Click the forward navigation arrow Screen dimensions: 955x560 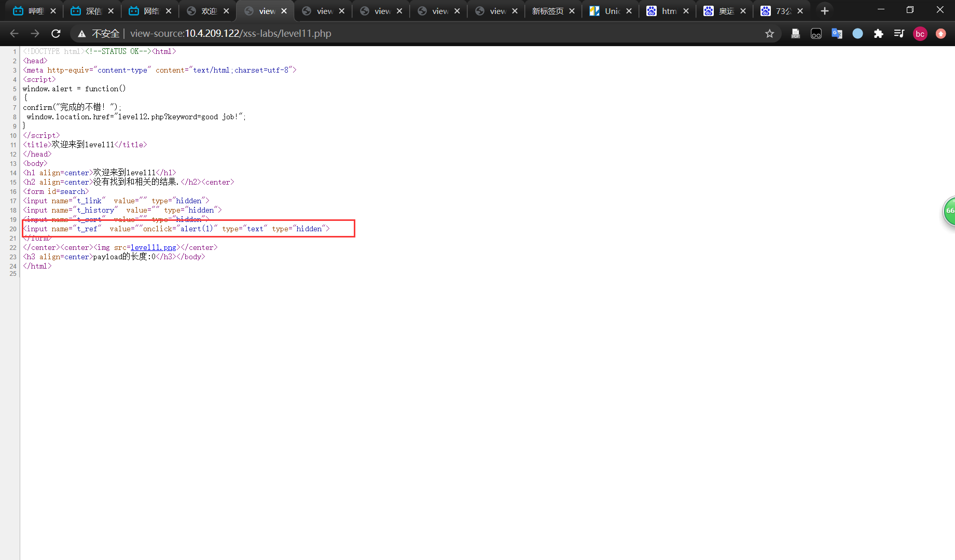point(35,34)
